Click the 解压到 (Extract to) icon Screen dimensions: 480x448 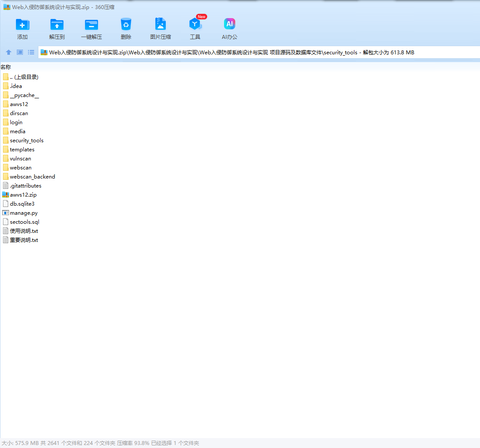pos(57,25)
